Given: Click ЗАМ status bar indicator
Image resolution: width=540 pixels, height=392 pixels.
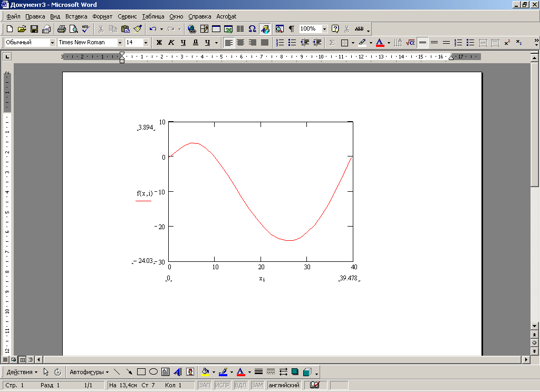Looking at the screenshot, I should 257,385.
